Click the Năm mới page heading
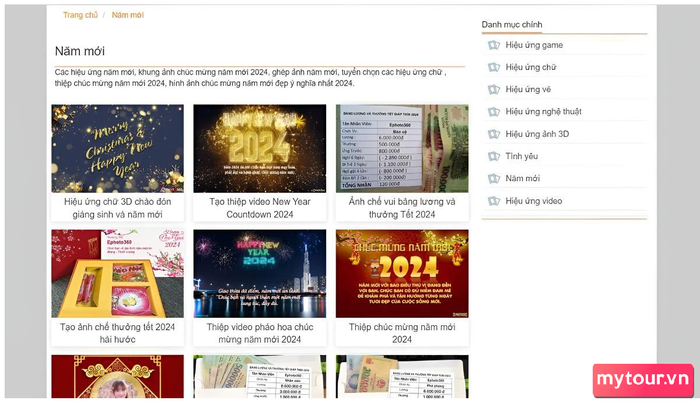 tap(80, 51)
